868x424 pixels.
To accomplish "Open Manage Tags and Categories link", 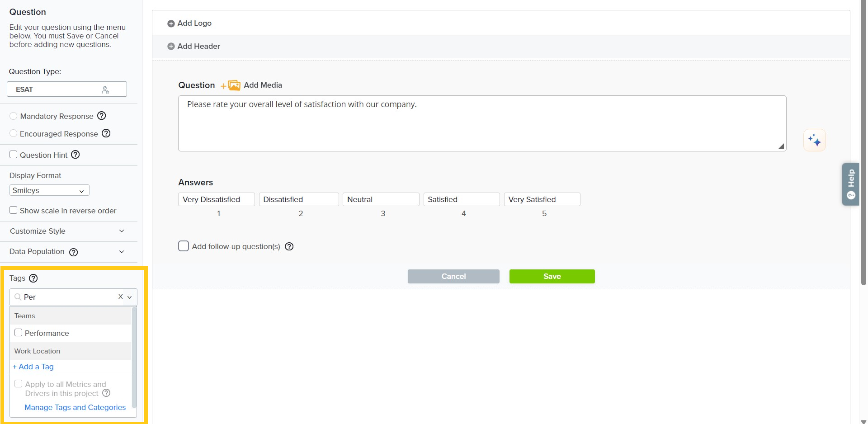I will (75, 408).
